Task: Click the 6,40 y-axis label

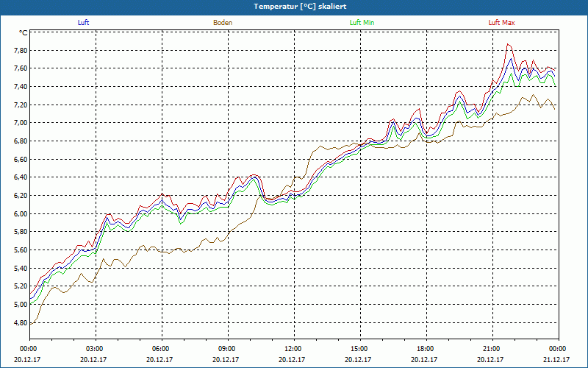Action: tap(21, 177)
